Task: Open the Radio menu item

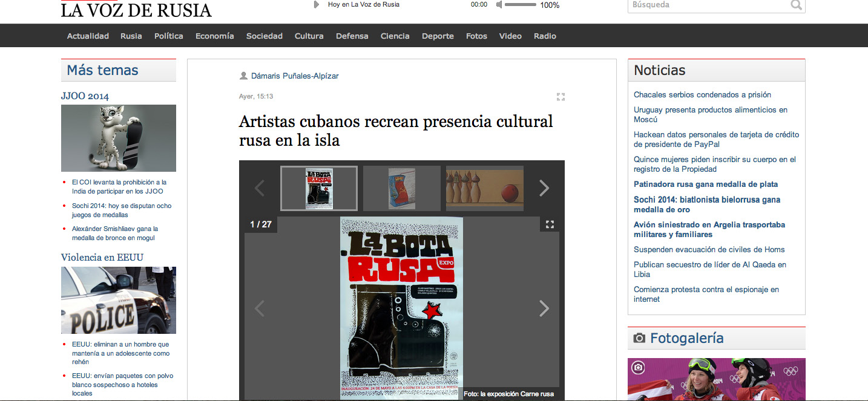Action: click(x=545, y=36)
